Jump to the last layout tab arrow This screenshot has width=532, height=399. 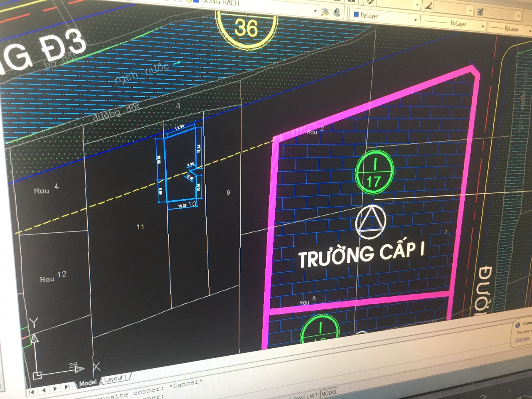(66, 387)
